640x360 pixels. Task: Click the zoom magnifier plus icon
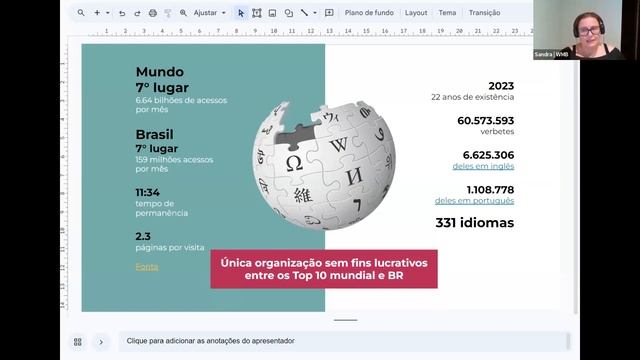coord(183,13)
